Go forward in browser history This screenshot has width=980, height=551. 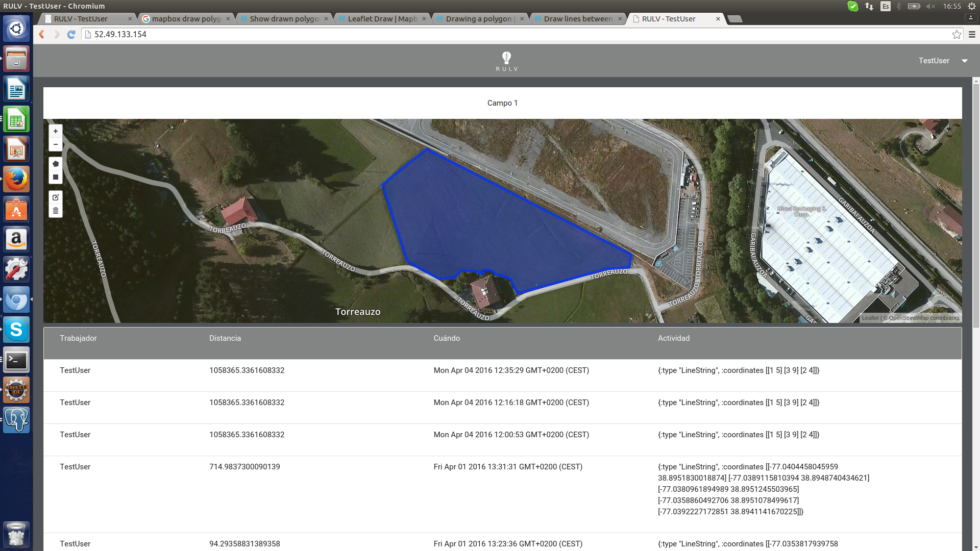tap(57, 34)
